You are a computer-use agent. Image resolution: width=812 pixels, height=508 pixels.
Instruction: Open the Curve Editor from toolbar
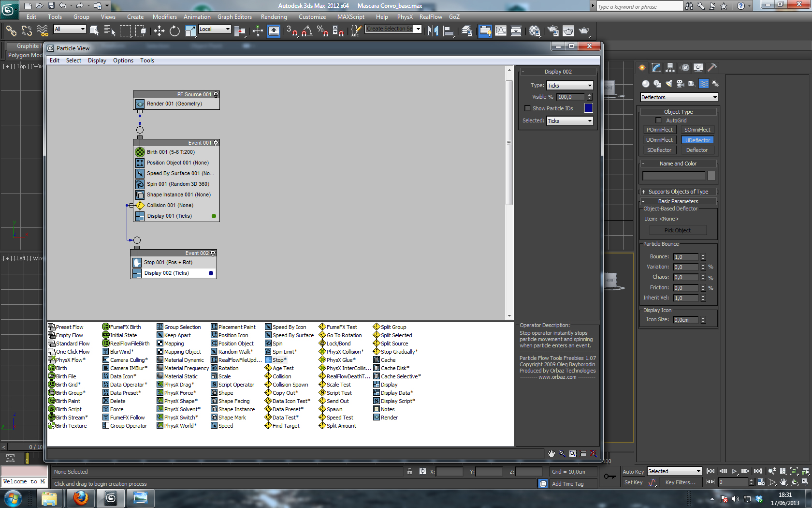pos(501,31)
